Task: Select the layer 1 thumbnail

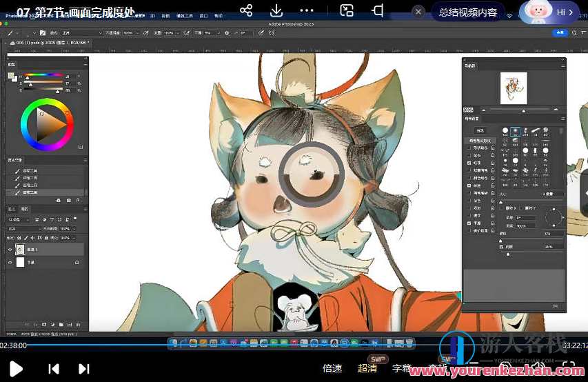Action: (20, 250)
